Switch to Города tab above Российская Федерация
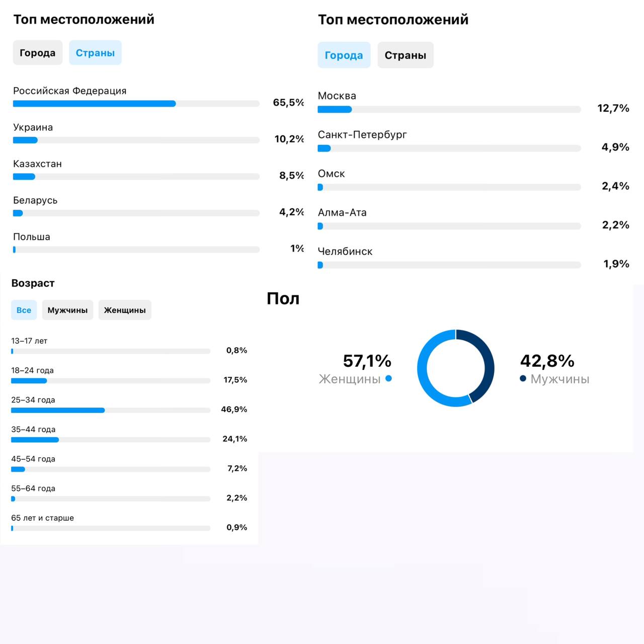Image resolution: width=644 pixels, height=644 pixels. point(38,53)
